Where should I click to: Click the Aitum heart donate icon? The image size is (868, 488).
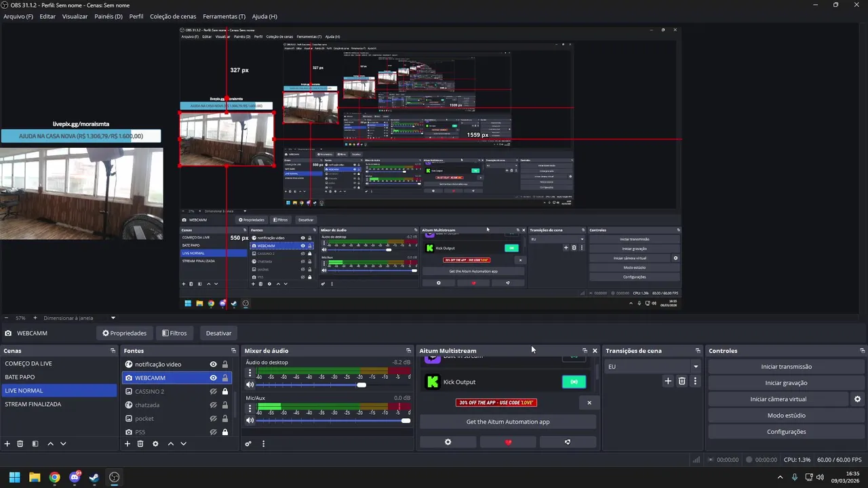point(508,442)
